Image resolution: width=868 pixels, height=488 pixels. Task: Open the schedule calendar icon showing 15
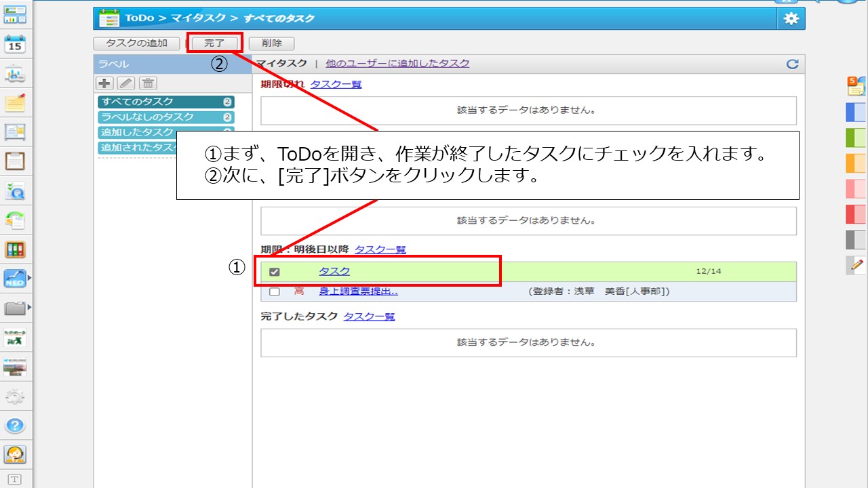(x=15, y=44)
